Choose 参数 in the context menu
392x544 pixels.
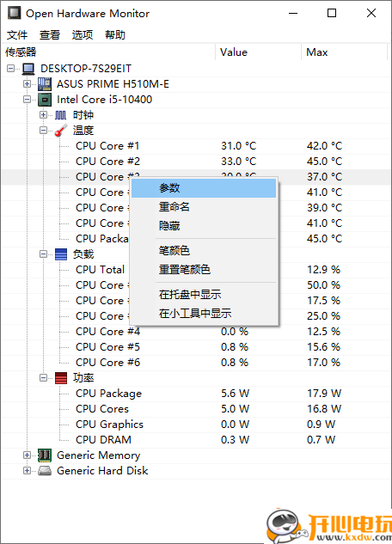[204, 188]
